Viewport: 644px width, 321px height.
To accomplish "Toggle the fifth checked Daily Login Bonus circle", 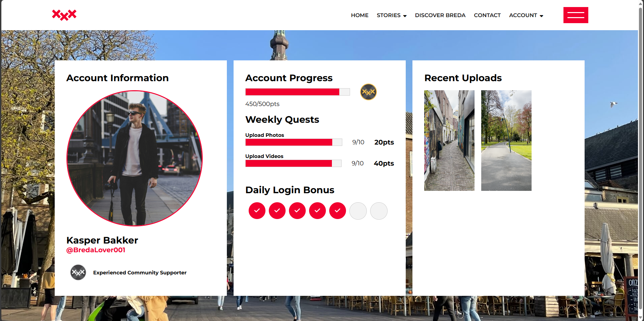I will click(x=337, y=211).
